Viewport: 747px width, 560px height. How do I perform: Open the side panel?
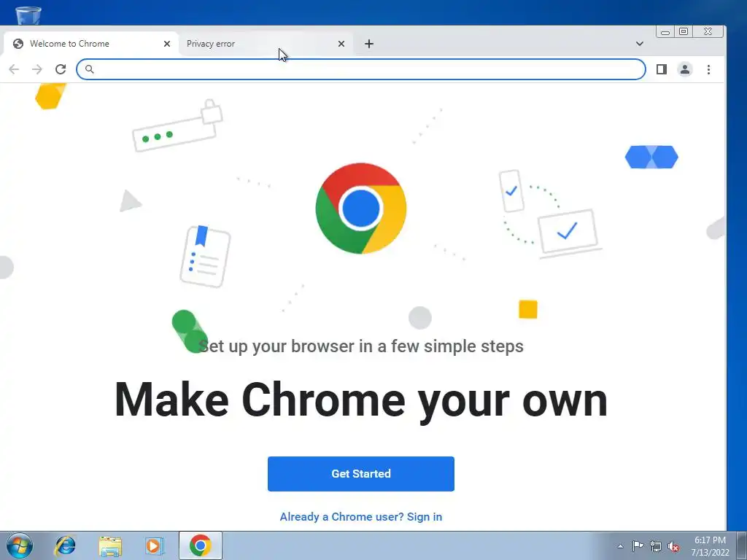tap(661, 69)
